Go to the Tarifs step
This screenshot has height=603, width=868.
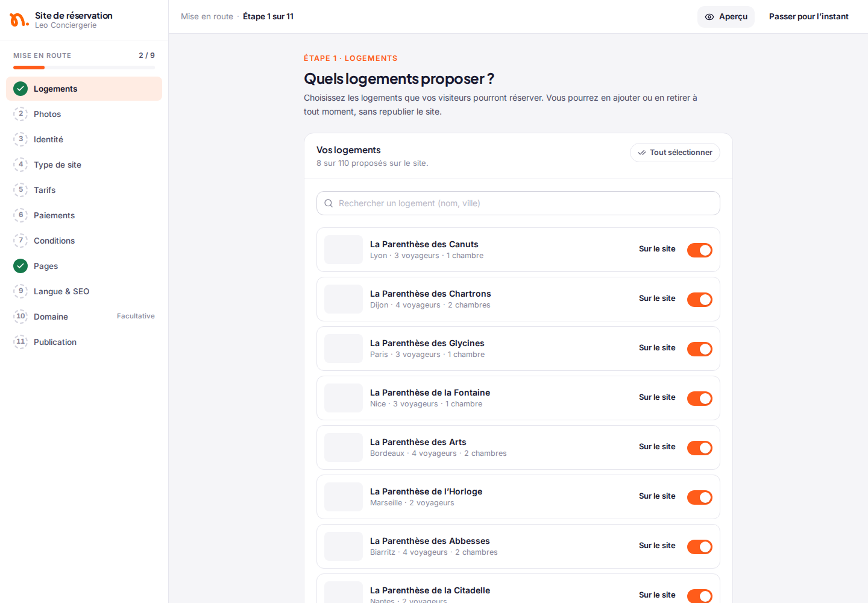[x=84, y=190]
